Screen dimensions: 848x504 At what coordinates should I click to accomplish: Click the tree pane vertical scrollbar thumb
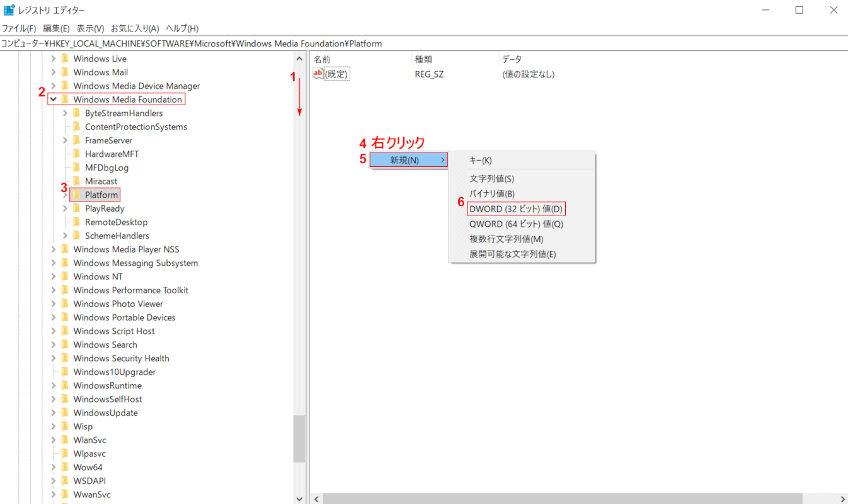tap(299, 439)
